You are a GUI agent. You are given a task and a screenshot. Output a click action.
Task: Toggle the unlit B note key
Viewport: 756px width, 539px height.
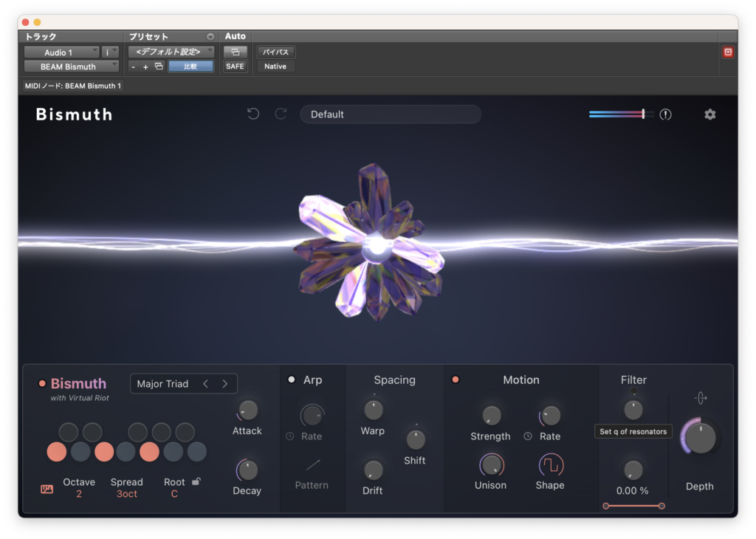196,452
